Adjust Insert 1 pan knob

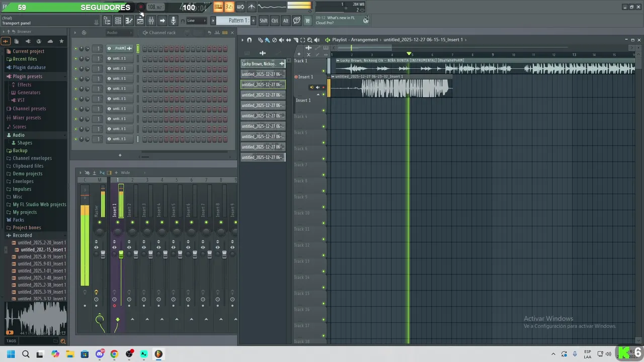[118, 231]
